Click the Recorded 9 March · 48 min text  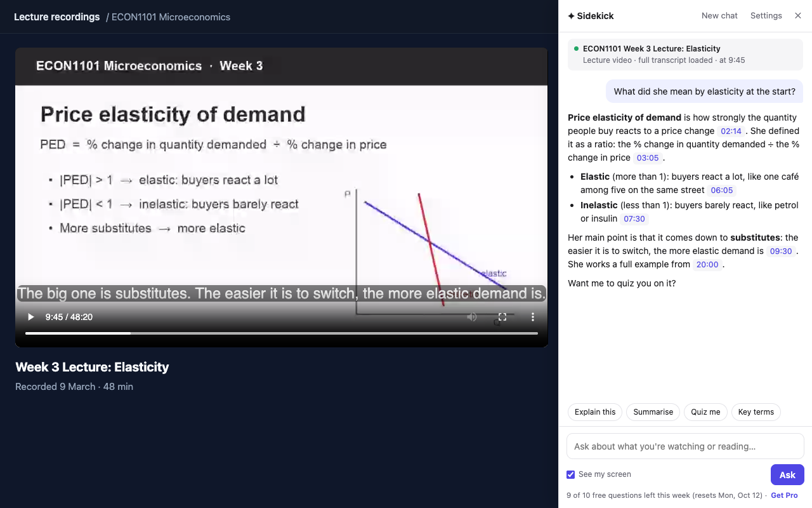tap(74, 387)
